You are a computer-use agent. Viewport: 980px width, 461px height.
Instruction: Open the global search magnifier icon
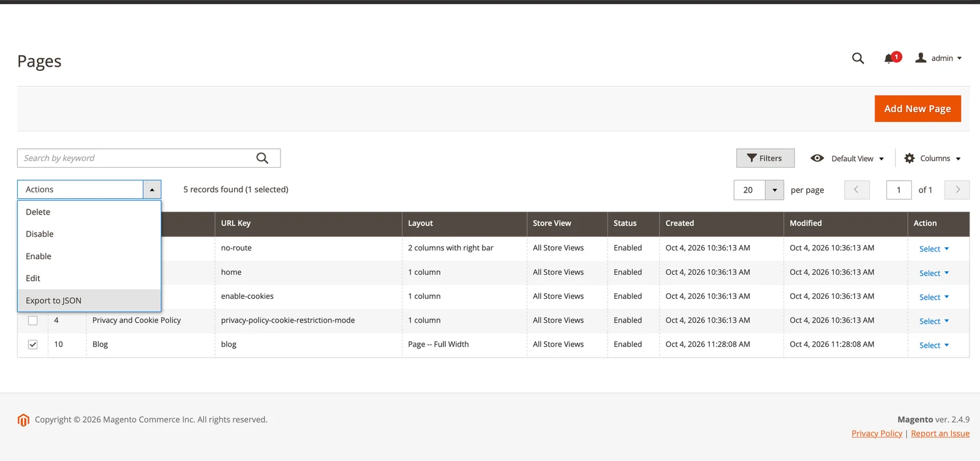click(858, 58)
